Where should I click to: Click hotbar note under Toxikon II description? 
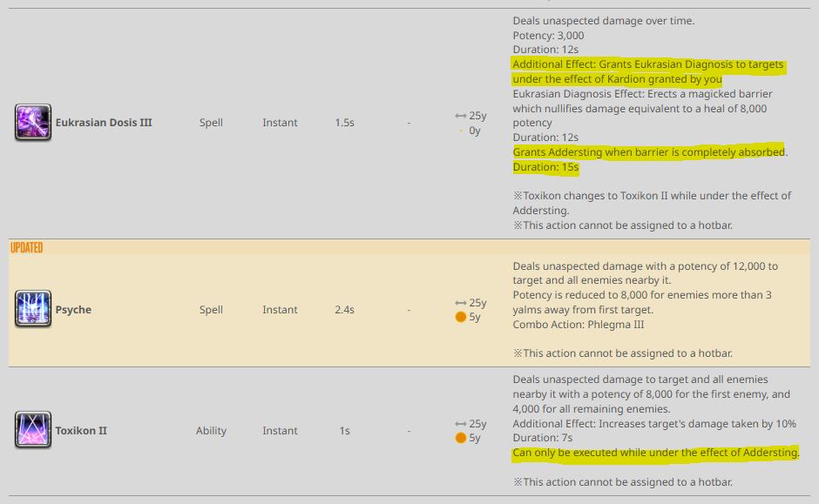[623, 482]
